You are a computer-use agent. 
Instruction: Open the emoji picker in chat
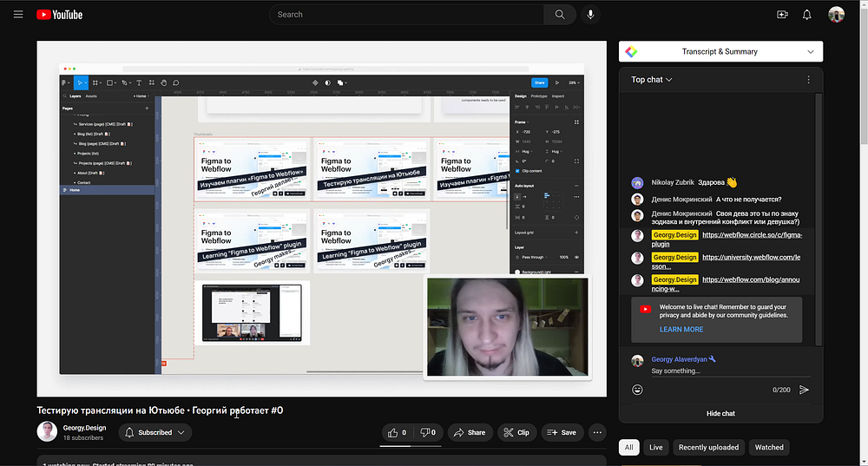(x=638, y=390)
